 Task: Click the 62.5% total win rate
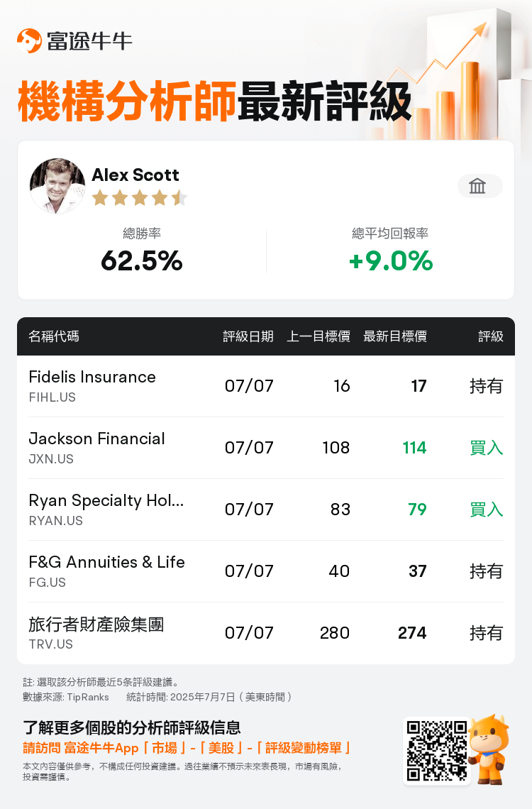[142, 260]
